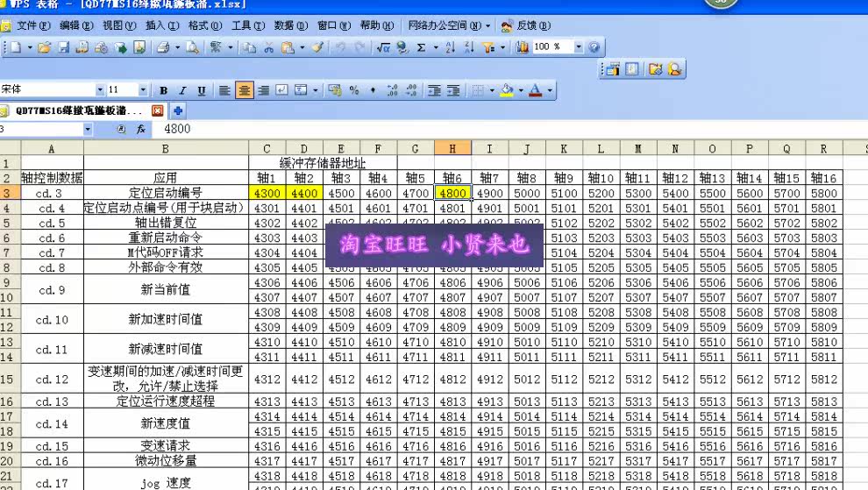Open 网络办公空间 menu button
The image size is (868, 490).
(449, 25)
